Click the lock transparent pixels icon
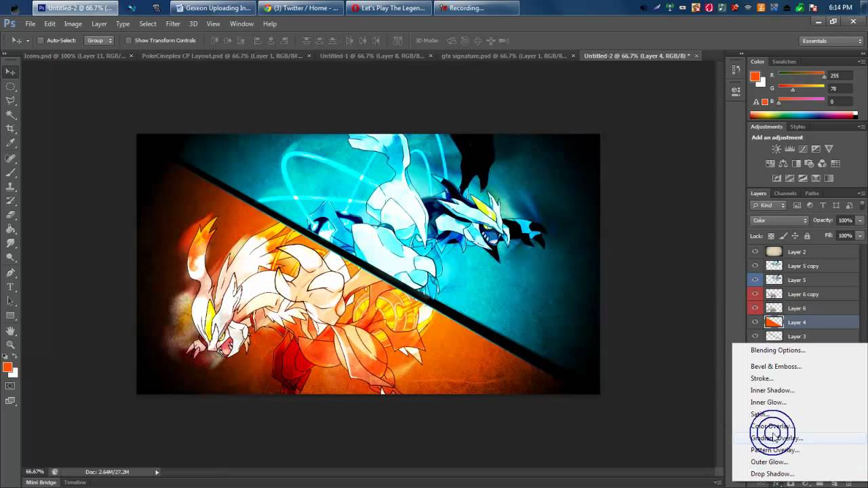Viewport: 868px width, 488px height. tap(771, 236)
